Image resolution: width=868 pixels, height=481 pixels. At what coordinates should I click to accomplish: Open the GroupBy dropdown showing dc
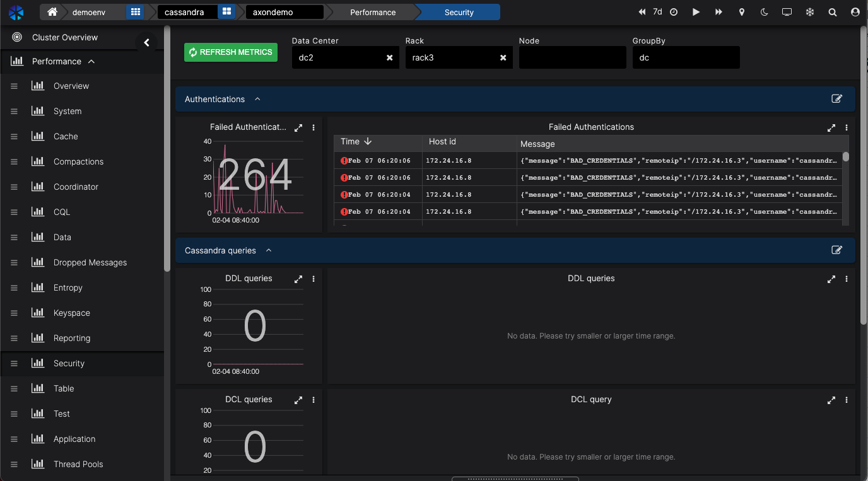pyautogui.click(x=686, y=57)
